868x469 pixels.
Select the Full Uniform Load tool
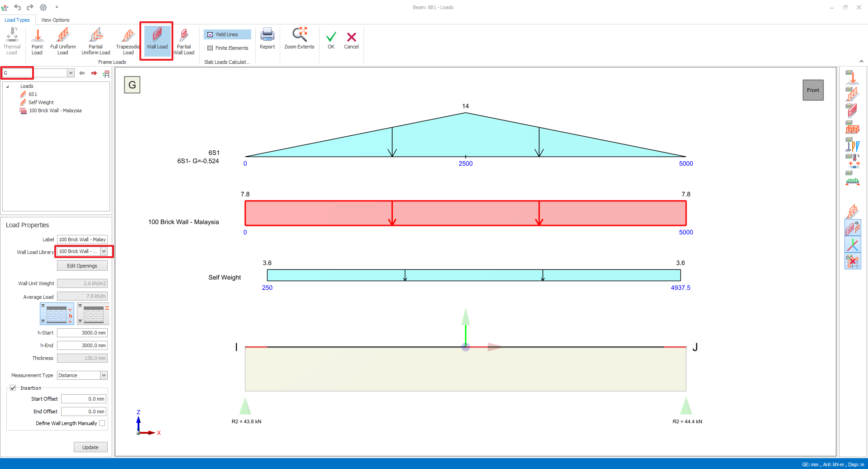coord(63,41)
